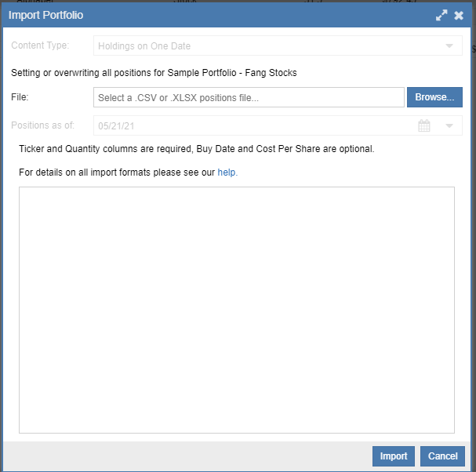Cancel the portfolio import
Screen dimensions: 476x472
(442, 456)
